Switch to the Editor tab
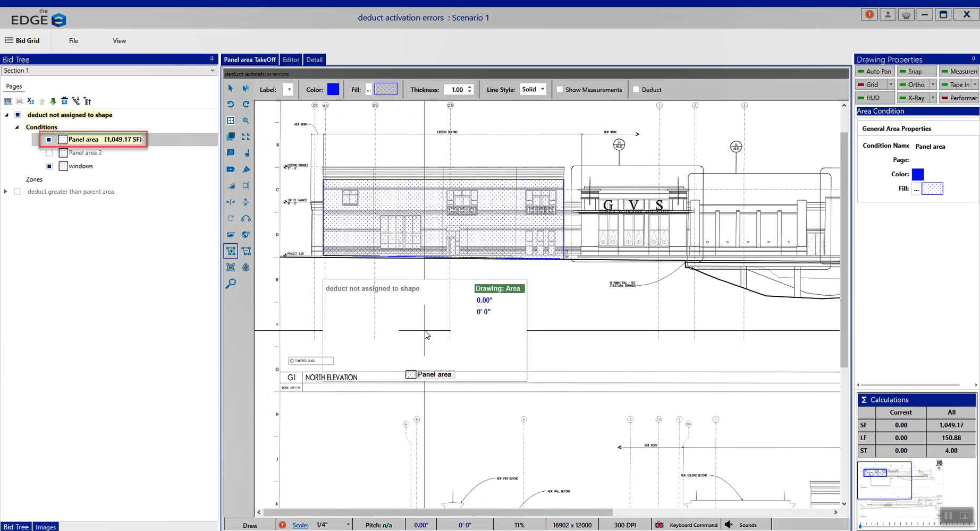Viewport: 980px width, 531px height. click(291, 59)
